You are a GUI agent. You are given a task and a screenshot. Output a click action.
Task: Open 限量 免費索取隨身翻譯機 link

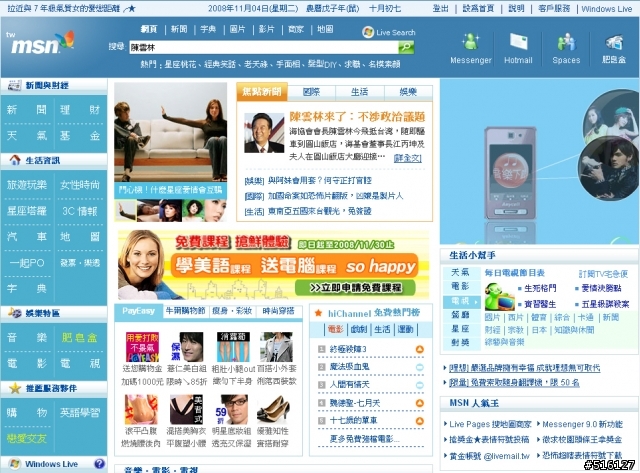coord(514,383)
